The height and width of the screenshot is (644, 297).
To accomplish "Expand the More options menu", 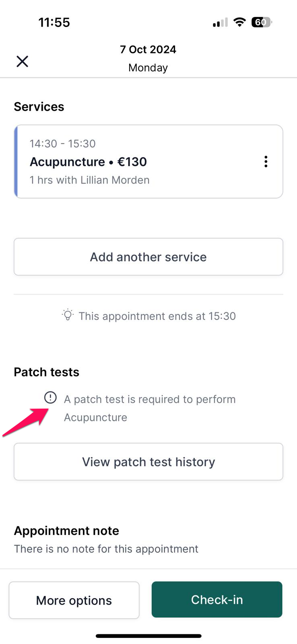I will point(74,600).
